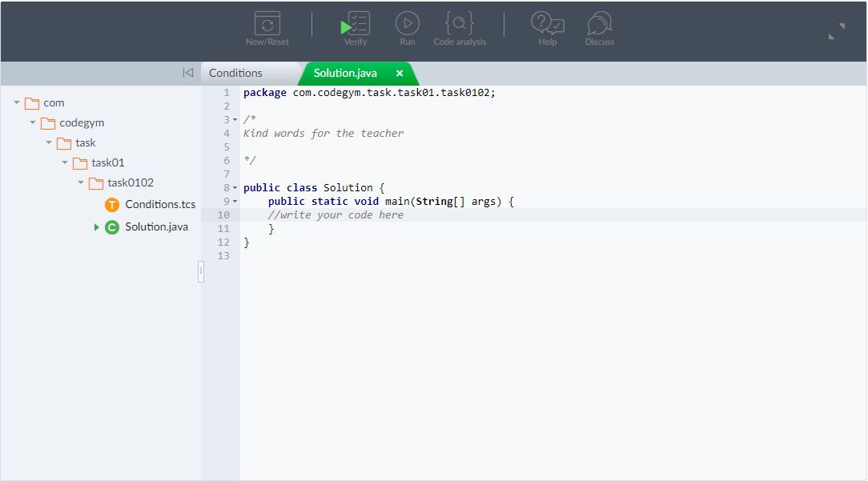
Task: Collapse the task folder arrow
Action: (x=49, y=142)
